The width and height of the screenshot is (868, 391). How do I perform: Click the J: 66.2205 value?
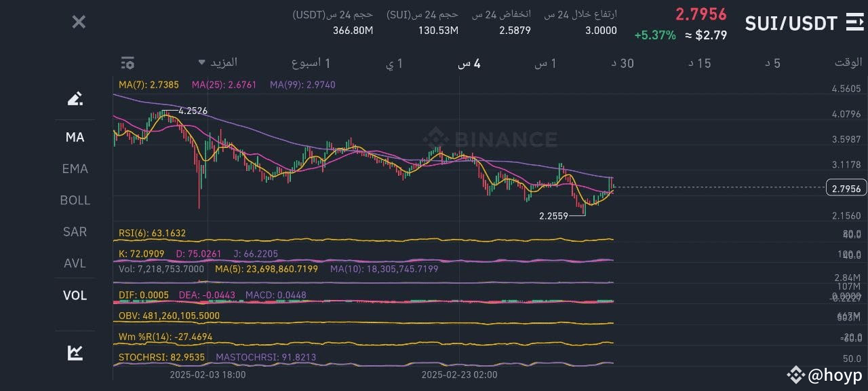click(x=254, y=254)
